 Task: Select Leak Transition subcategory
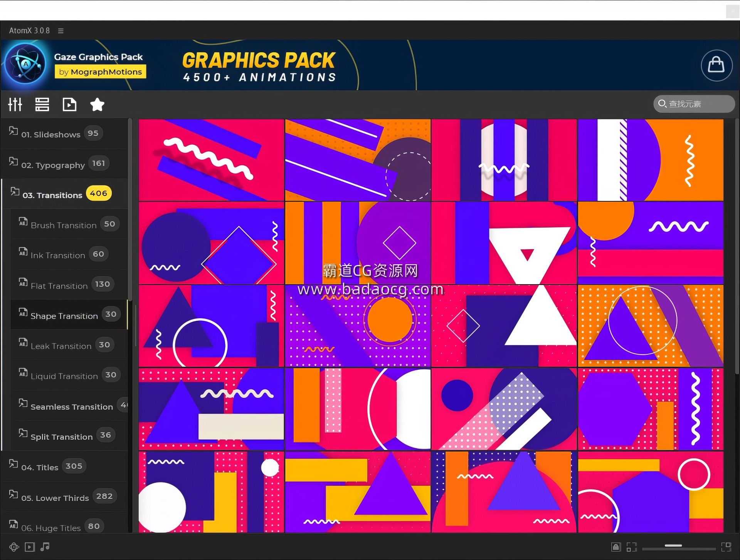point(69,345)
